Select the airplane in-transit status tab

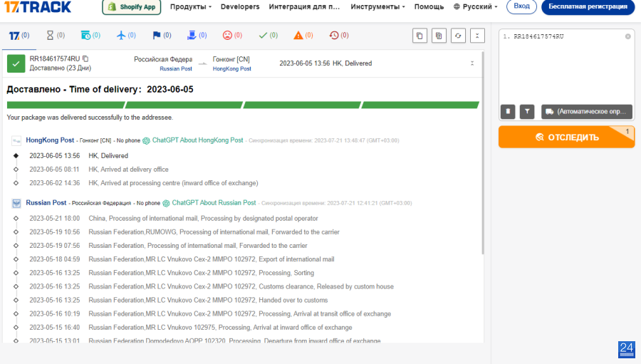126,36
